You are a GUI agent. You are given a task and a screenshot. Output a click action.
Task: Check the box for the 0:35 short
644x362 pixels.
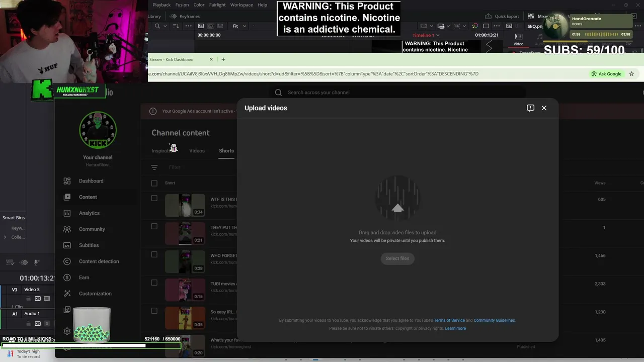(154, 311)
